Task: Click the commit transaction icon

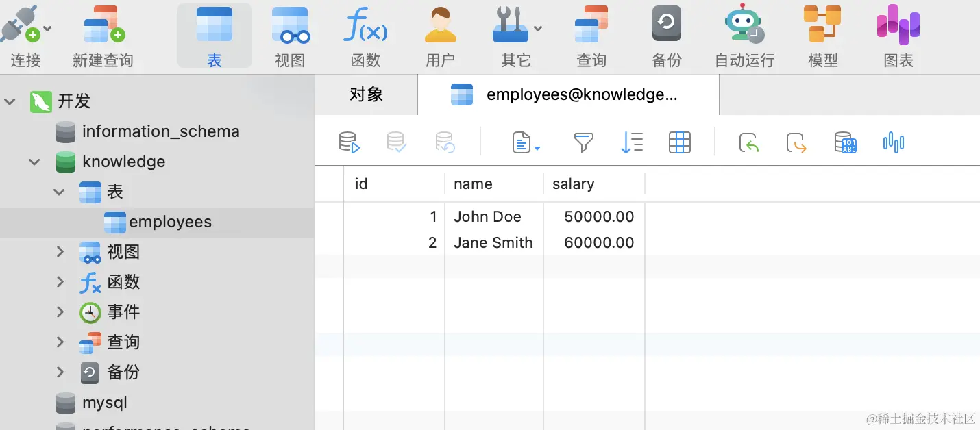Action: tap(397, 142)
